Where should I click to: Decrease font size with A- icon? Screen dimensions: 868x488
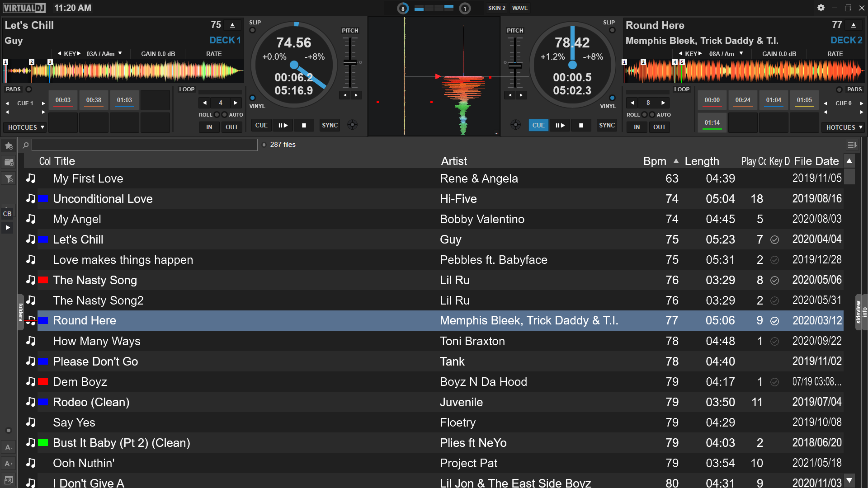pyautogui.click(x=8, y=447)
